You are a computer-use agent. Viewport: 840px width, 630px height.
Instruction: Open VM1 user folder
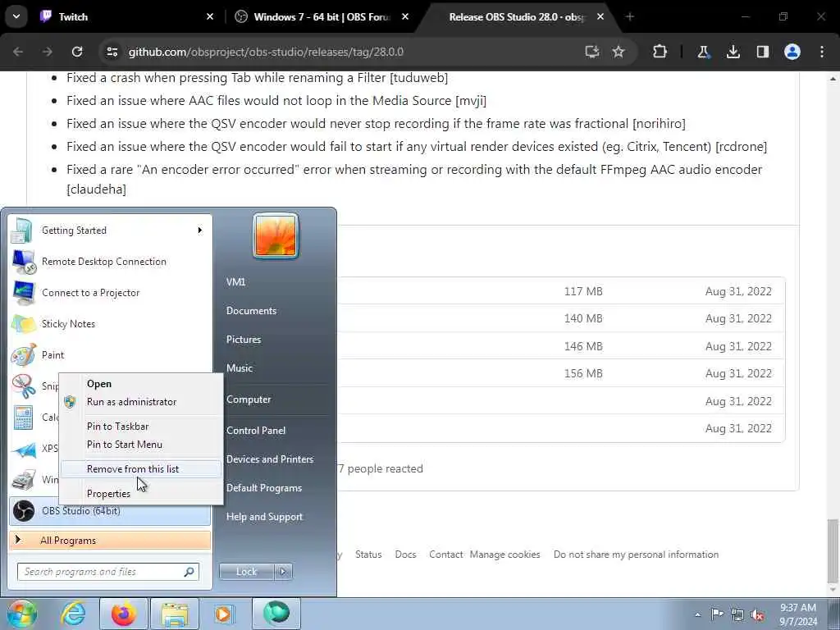coord(235,282)
